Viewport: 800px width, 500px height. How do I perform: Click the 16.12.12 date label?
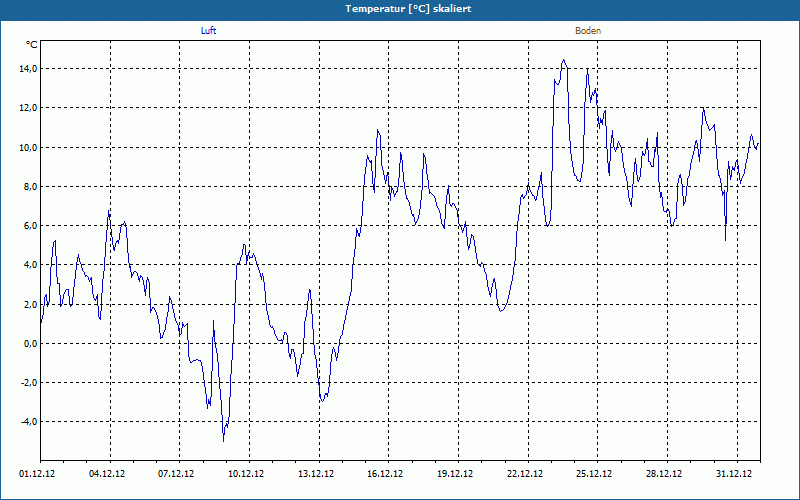(x=385, y=474)
